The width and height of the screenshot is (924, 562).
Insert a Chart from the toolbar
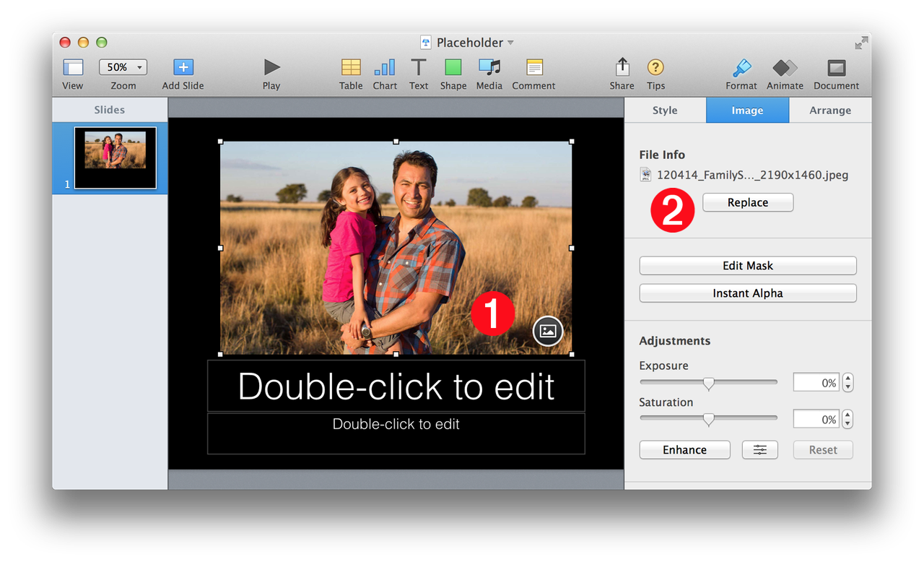(x=385, y=67)
